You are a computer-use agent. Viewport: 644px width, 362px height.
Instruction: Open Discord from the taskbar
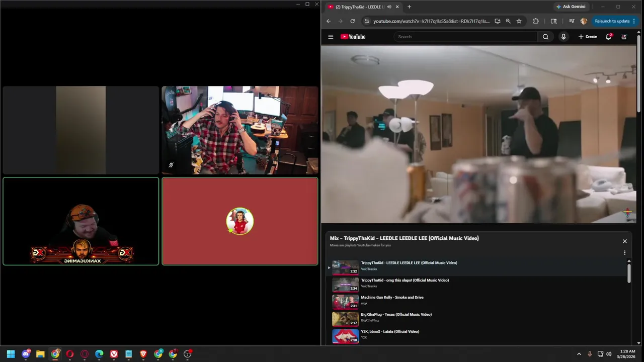26,354
